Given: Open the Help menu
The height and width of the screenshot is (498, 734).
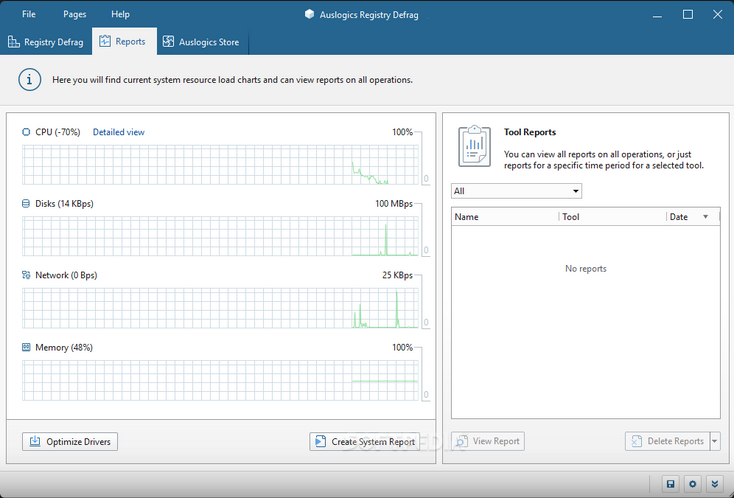Looking at the screenshot, I should coord(120,15).
